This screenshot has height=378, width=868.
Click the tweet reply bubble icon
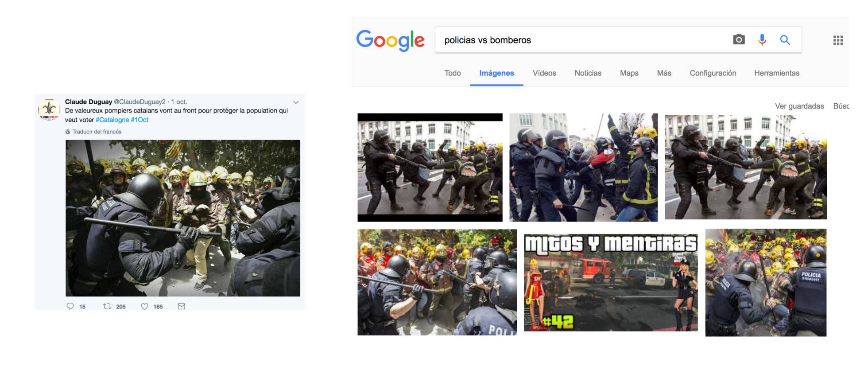70,306
